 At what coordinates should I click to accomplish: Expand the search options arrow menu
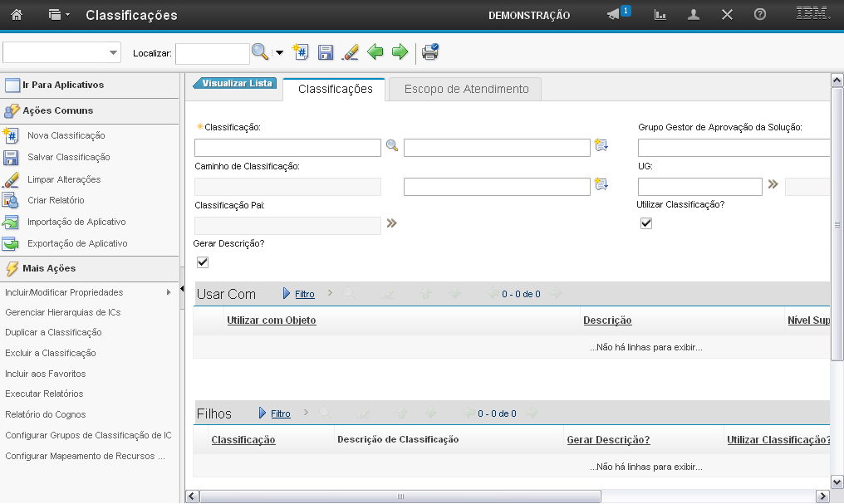(279, 53)
